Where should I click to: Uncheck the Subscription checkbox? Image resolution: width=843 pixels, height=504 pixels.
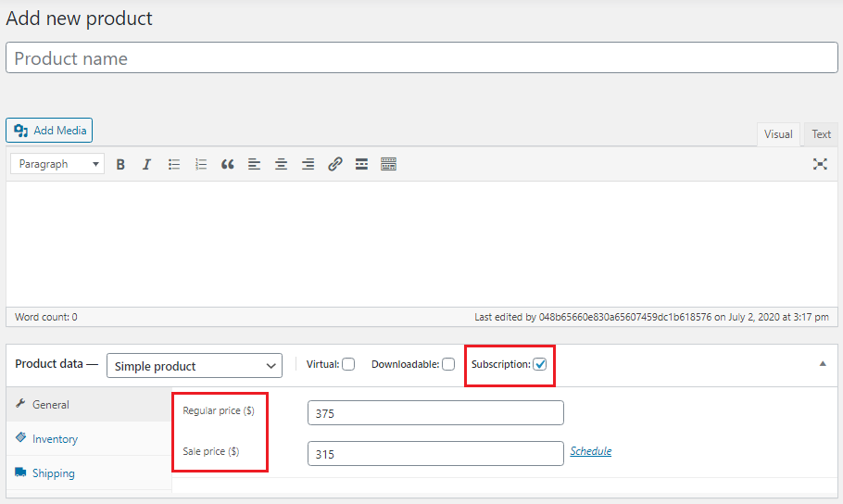540,364
